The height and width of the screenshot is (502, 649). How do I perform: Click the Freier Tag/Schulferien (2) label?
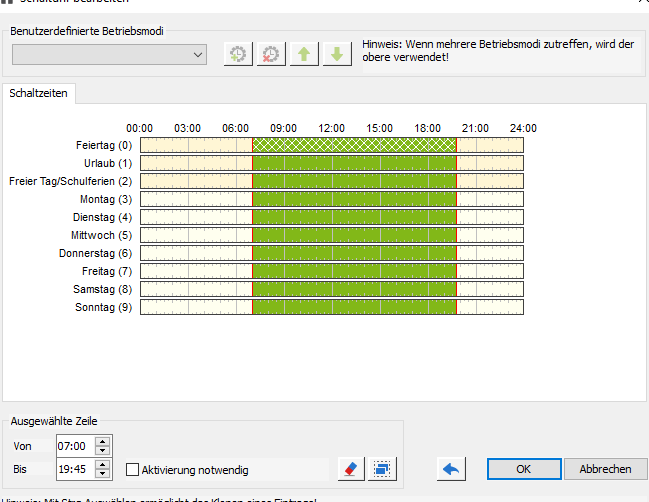pos(71,182)
